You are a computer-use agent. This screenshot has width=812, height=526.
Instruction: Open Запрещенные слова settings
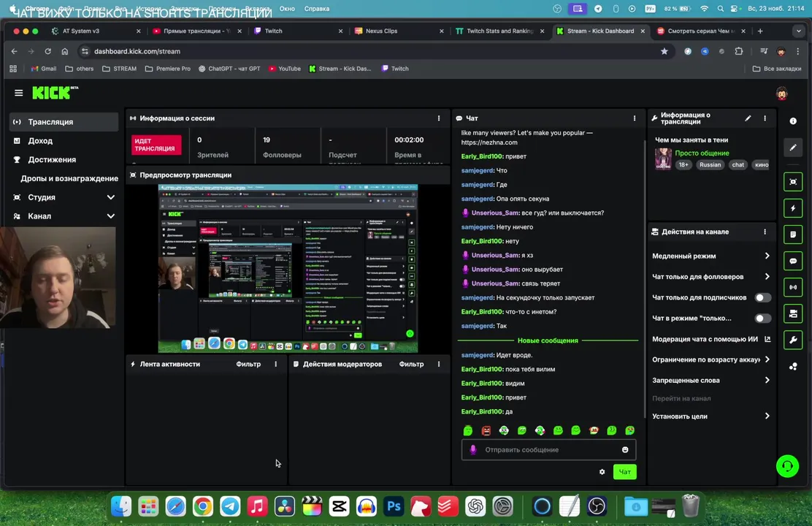tap(711, 381)
